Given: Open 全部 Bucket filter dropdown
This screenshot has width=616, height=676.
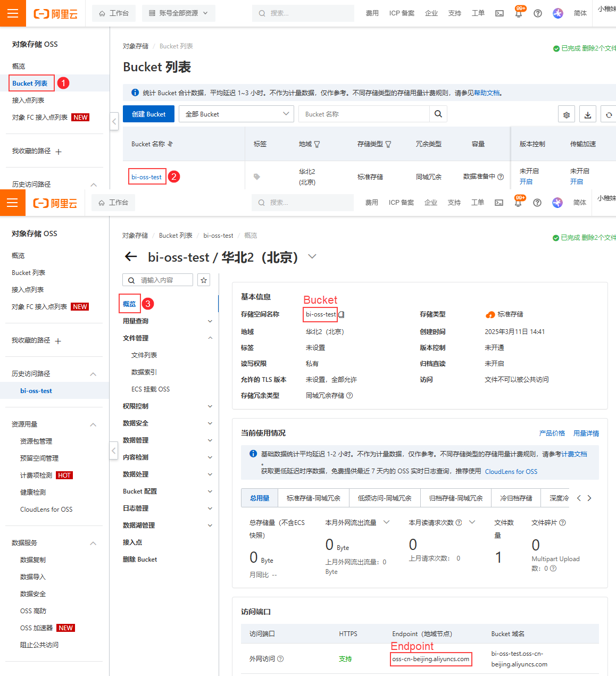Looking at the screenshot, I should (x=236, y=114).
